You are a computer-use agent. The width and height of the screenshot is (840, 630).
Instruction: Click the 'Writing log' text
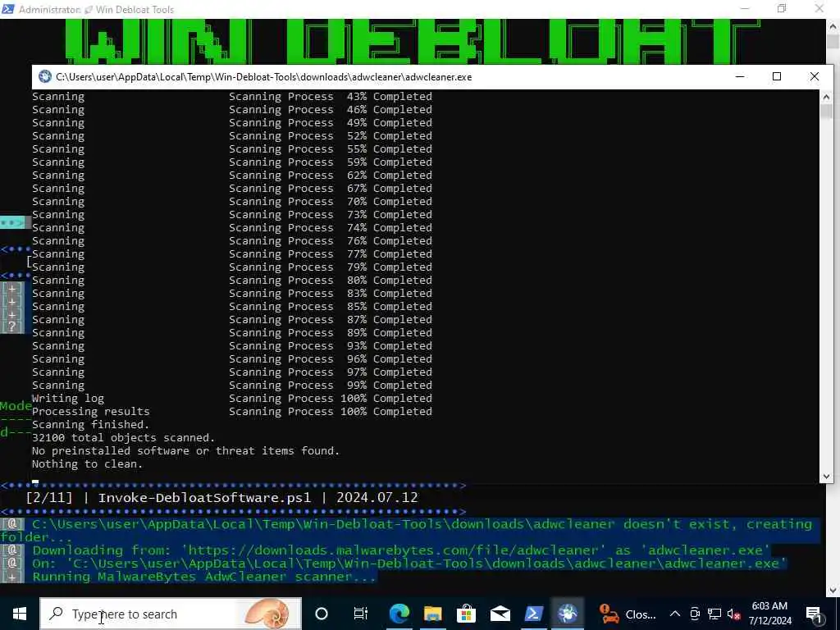pos(68,399)
